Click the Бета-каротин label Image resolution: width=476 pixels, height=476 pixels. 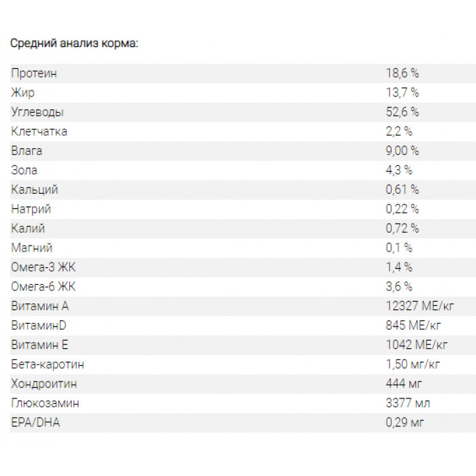point(48,364)
